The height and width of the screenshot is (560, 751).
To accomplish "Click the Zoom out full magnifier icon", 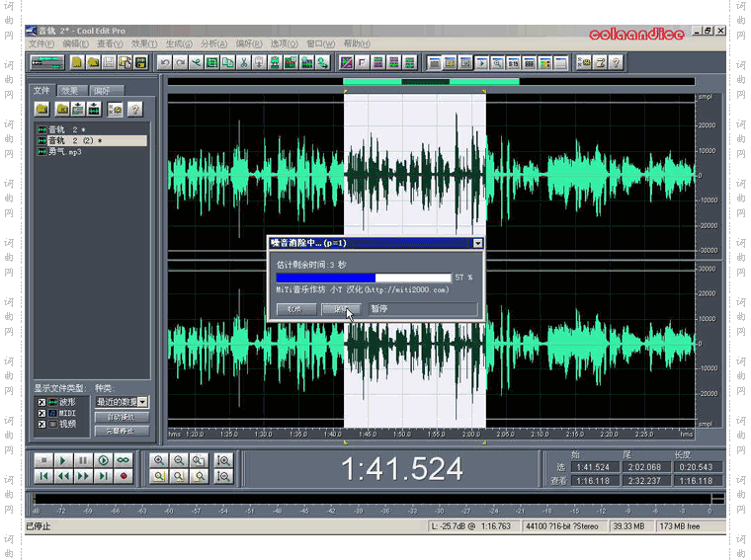I will [x=199, y=460].
